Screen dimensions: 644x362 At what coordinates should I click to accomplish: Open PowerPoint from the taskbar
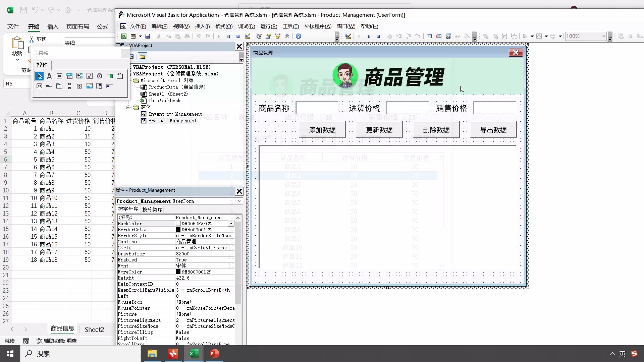214,354
